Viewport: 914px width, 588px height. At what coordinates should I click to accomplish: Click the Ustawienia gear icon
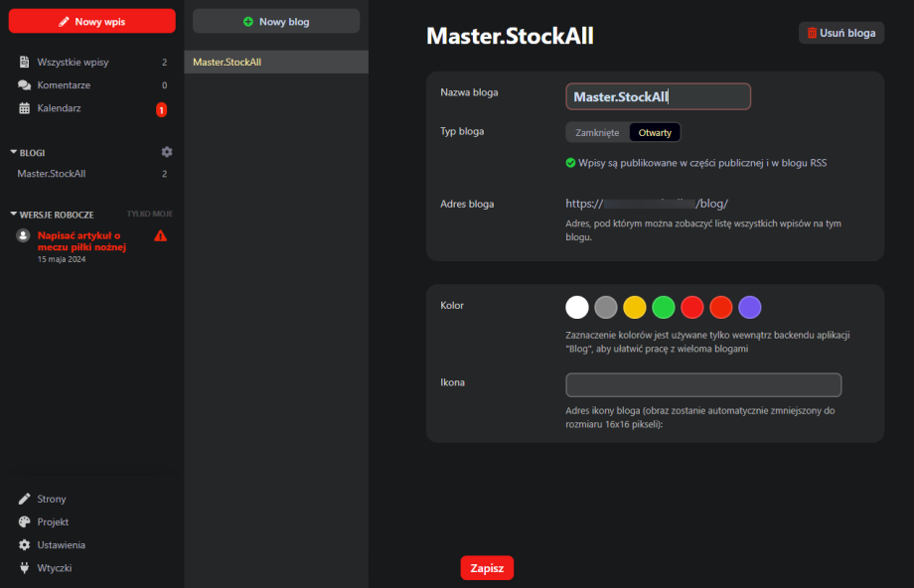pyautogui.click(x=25, y=545)
